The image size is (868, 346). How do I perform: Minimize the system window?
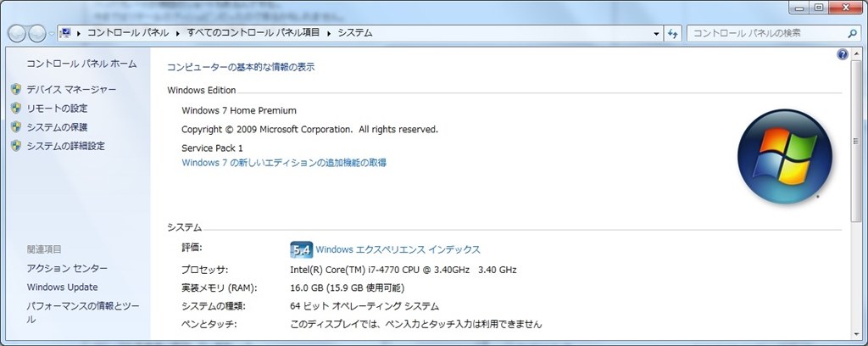click(798, 7)
